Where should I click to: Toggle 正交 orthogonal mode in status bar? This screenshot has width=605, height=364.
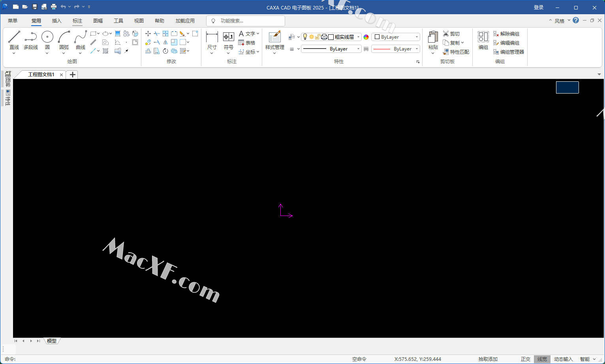tap(526, 359)
